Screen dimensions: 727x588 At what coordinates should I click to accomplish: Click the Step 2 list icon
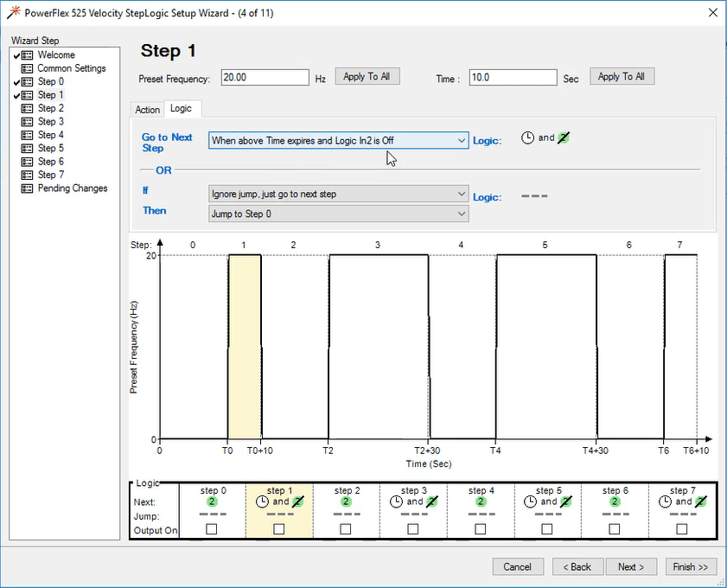coord(28,108)
